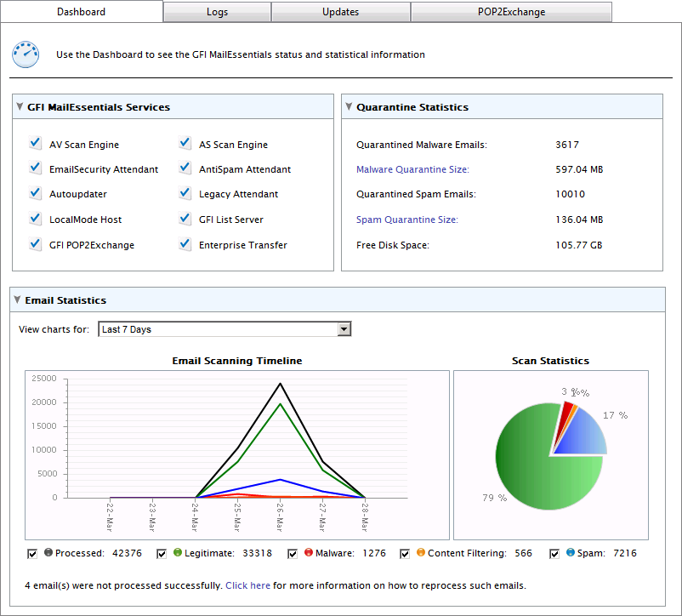Collapse the Email Statistics panel
This screenshot has width=682, height=616.
[17, 299]
